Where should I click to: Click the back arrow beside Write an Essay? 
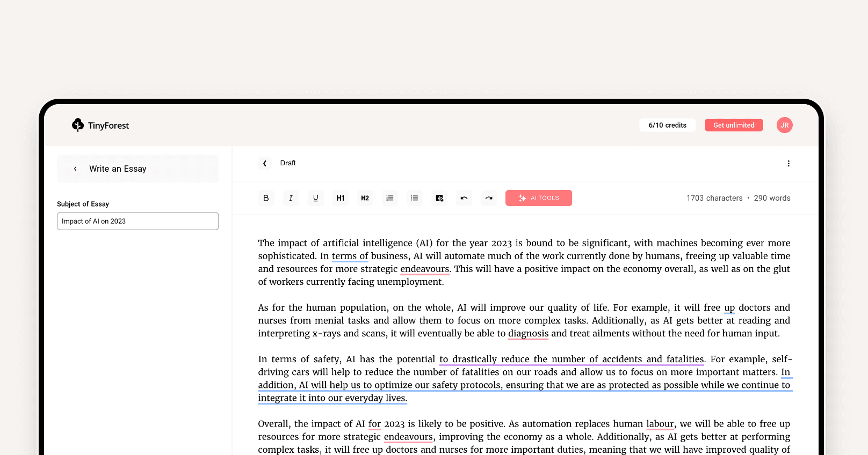click(x=75, y=168)
